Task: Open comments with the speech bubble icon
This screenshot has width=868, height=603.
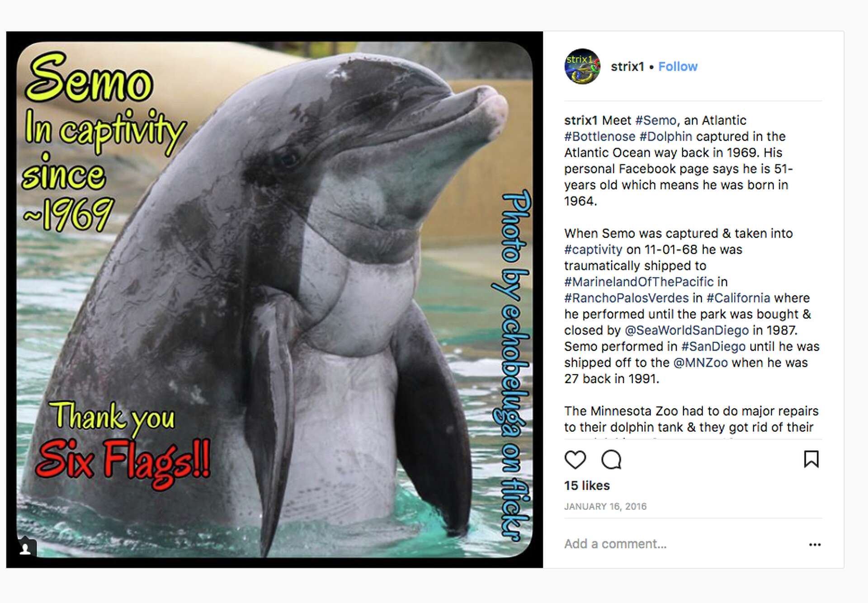Action: (611, 460)
